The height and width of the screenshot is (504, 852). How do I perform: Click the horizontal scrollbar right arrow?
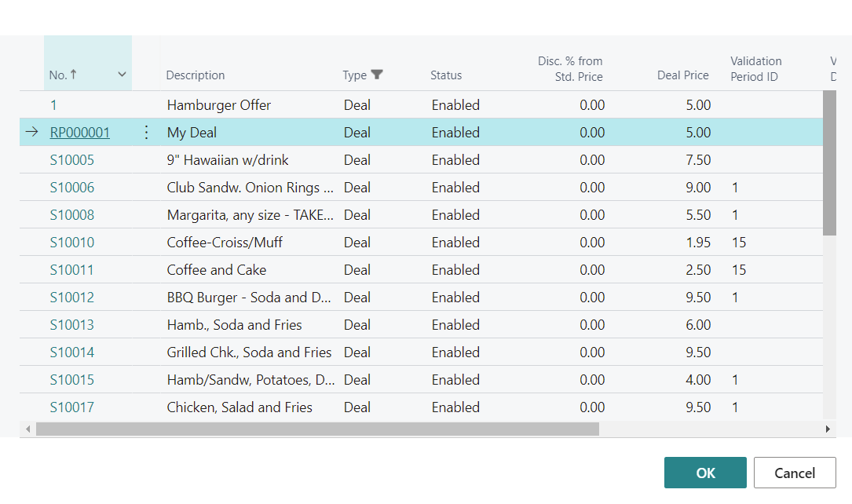coord(827,429)
